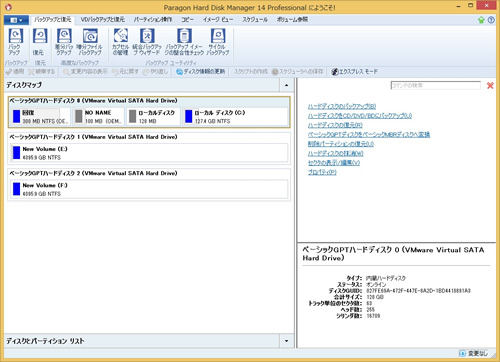The image size is (500, 362).
Task: Click the プロパティ(P) link
Action: coord(322,172)
